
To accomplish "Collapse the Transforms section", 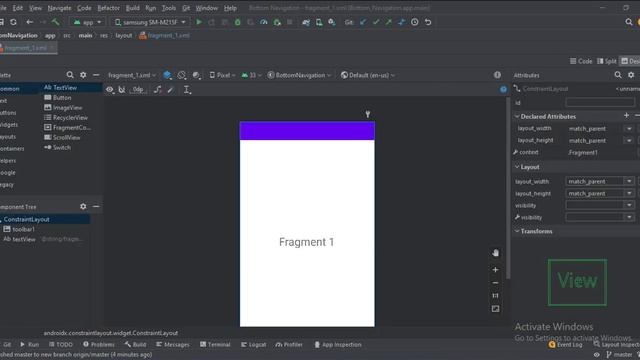I will pyautogui.click(x=517, y=231).
